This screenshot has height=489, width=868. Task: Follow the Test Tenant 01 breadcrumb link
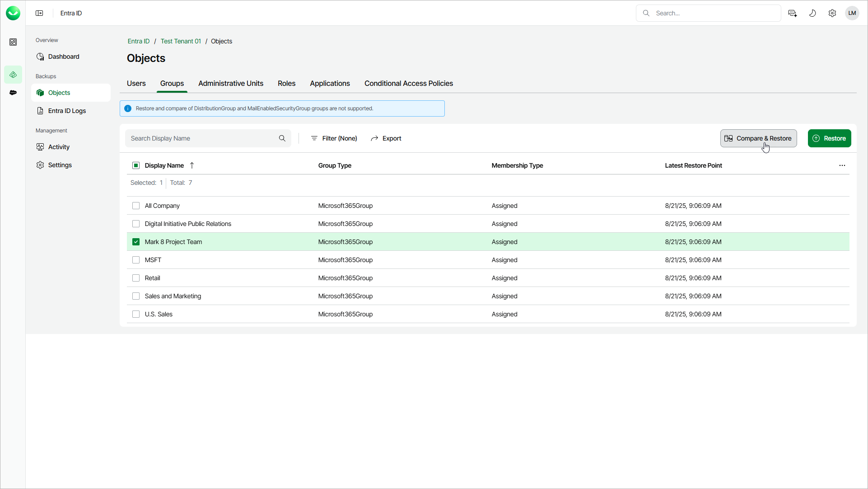tap(181, 41)
